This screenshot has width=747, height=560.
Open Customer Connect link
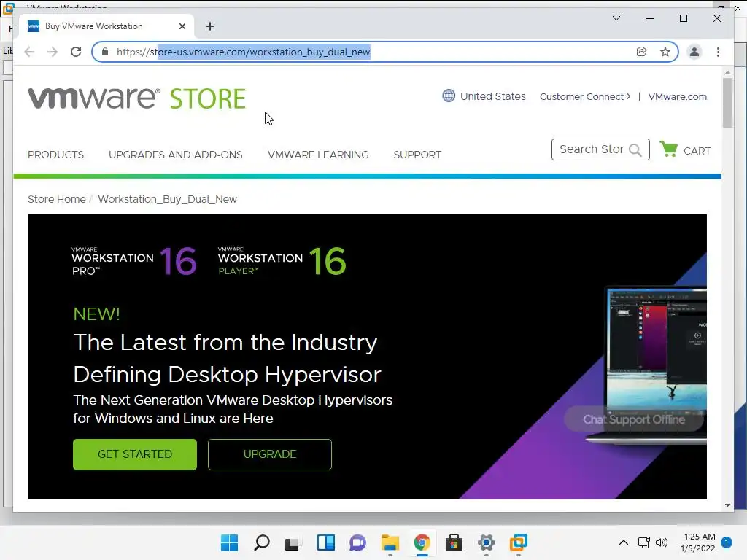[x=584, y=97]
